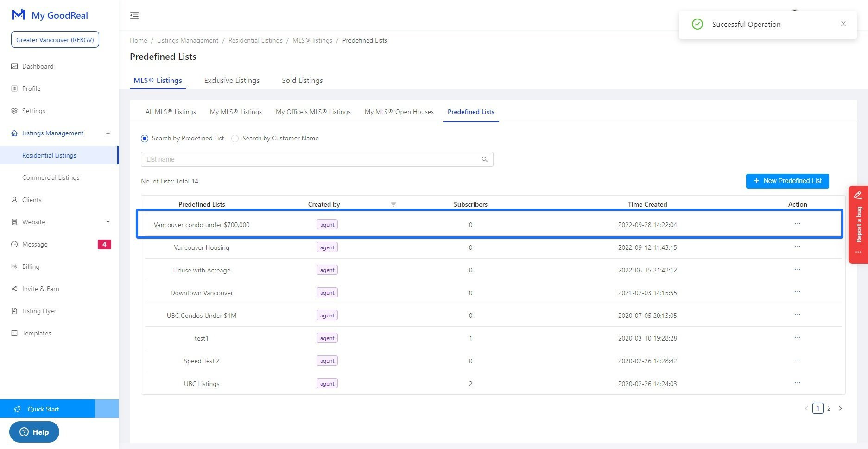Expand the Website sidebar menu
This screenshot has height=449, width=868.
point(108,222)
